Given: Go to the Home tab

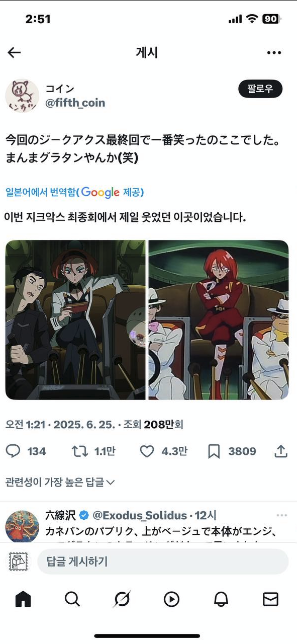Looking at the screenshot, I should click(23, 599).
